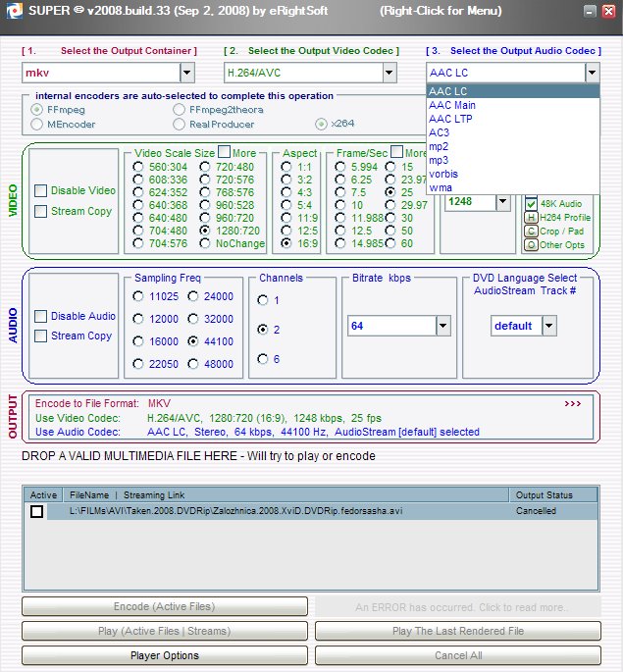
Task: Click the Cancelled status cell
Action: pyautogui.click(x=536, y=511)
